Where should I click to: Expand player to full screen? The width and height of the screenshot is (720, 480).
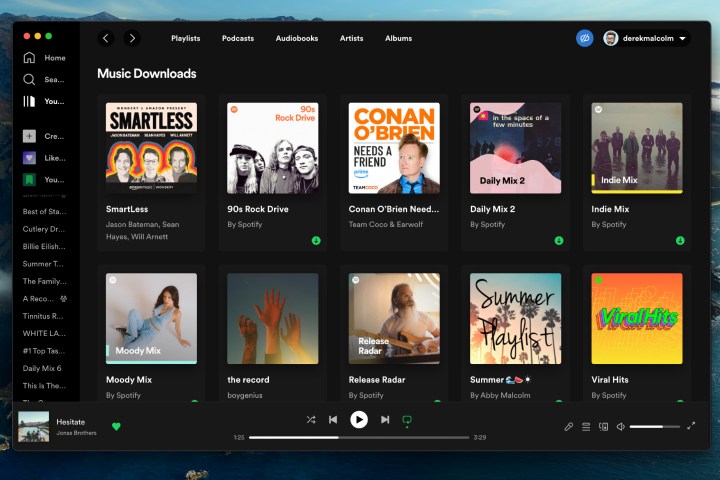pyautogui.click(x=691, y=426)
